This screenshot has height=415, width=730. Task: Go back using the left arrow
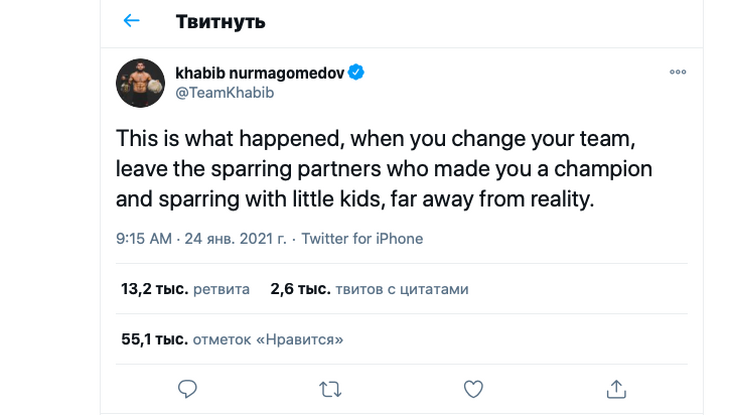(x=131, y=21)
